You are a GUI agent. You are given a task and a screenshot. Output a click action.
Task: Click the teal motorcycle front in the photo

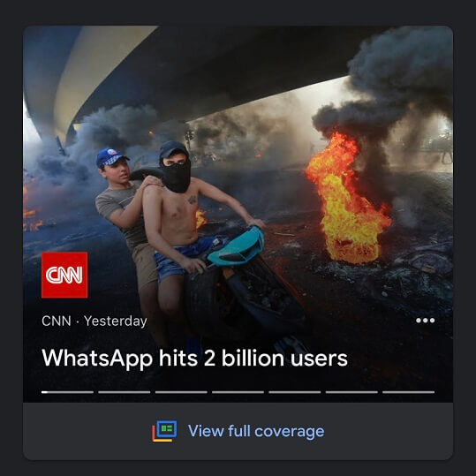point(237,247)
